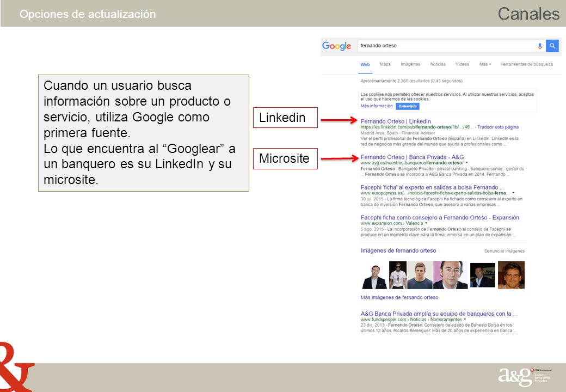Image resolution: width=566 pixels, height=392 pixels.
Task: Expand dropdown arrow beside the ayg.es URL
Action: 467,163
